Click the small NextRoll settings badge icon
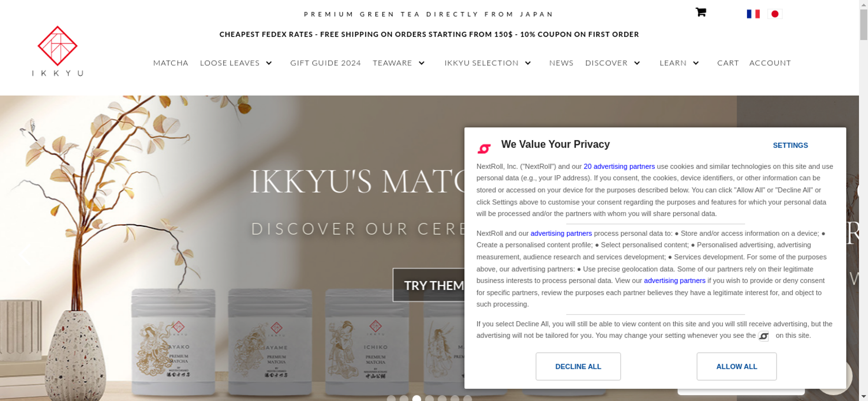 click(763, 336)
